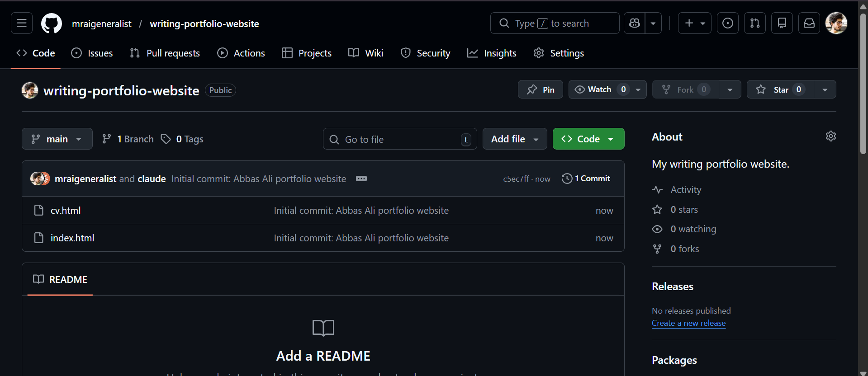Open repository Settings tab
Screen dimensions: 868x376
[559, 53]
